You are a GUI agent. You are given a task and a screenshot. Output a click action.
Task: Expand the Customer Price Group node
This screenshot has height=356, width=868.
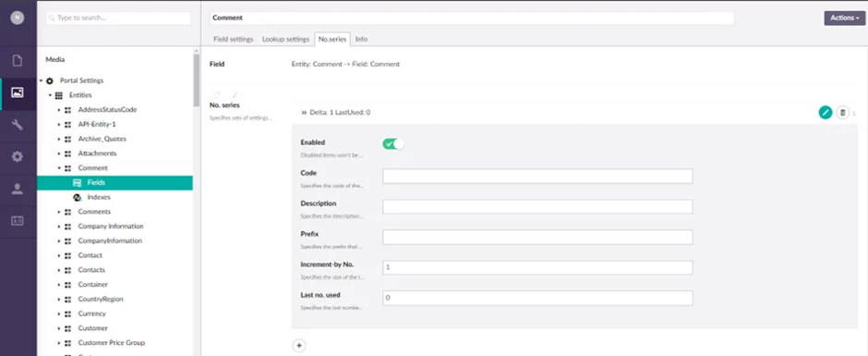(x=59, y=343)
